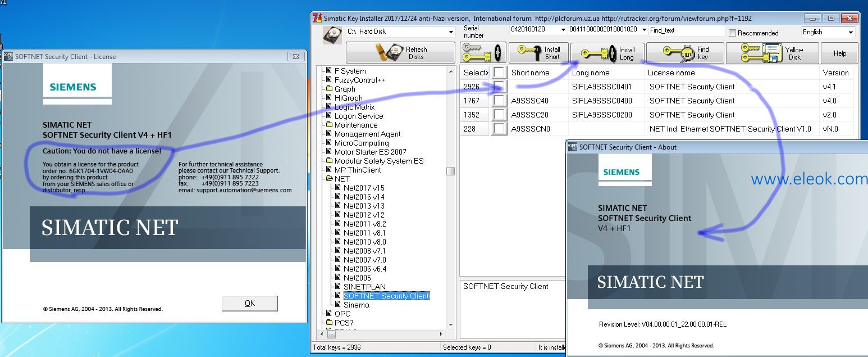Click OK in License window
This screenshot has height=357, width=868.
[250, 303]
